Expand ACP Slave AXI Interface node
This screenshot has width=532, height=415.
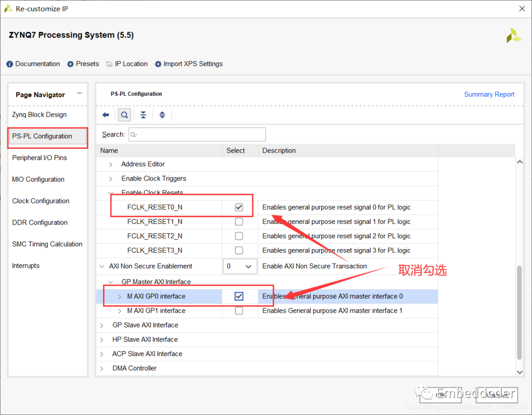coord(101,354)
